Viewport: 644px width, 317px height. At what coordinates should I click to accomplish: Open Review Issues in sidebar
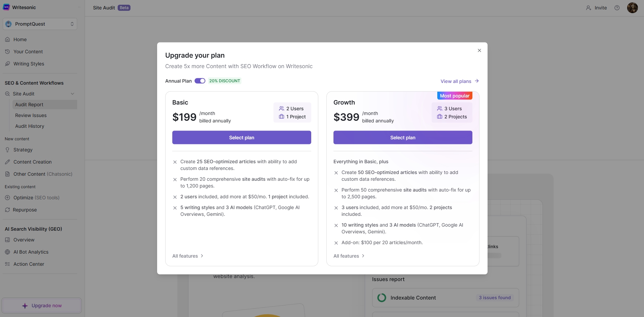pyautogui.click(x=31, y=115)
